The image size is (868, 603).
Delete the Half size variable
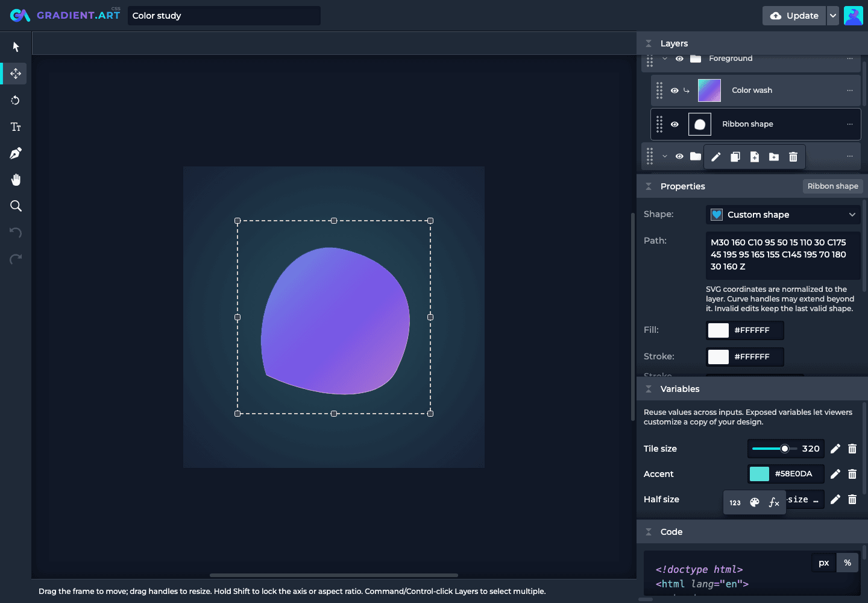[x=852, y=499]
